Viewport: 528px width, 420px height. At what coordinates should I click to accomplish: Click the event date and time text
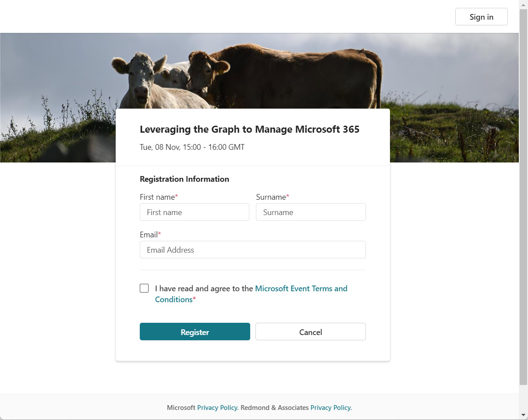(192, 147)
